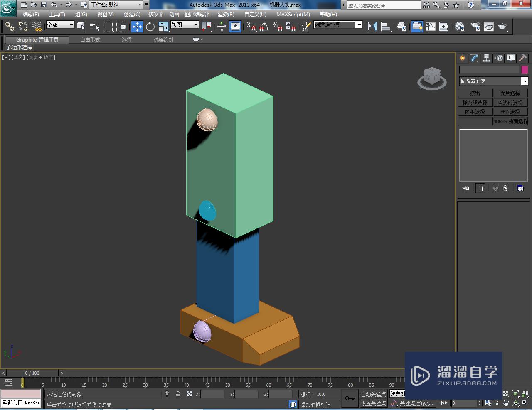Click the Unlink Selection tool
The width and height of the screenshot is (532, 410).
pyautogui.click(x=23, y=27)
